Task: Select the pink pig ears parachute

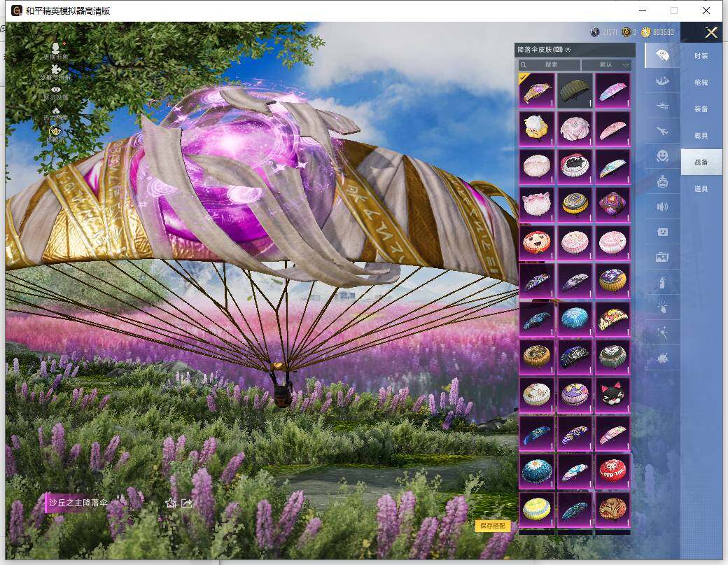Action: coord(537,204)
